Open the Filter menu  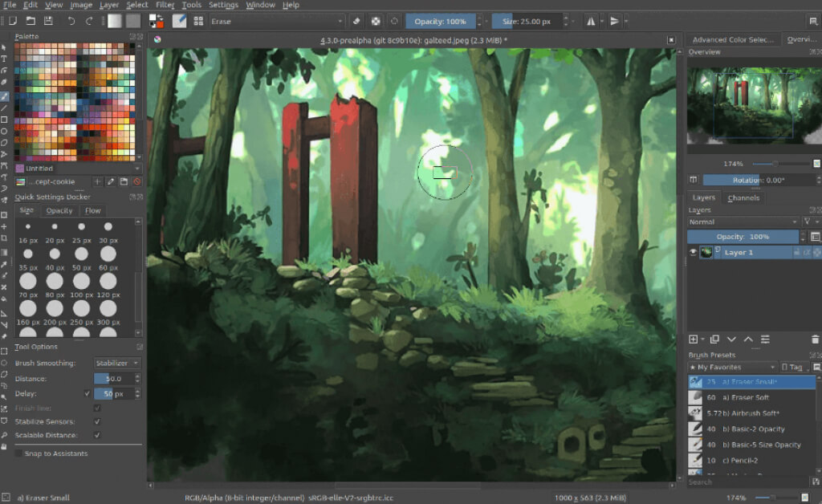(x=165, y=5)
